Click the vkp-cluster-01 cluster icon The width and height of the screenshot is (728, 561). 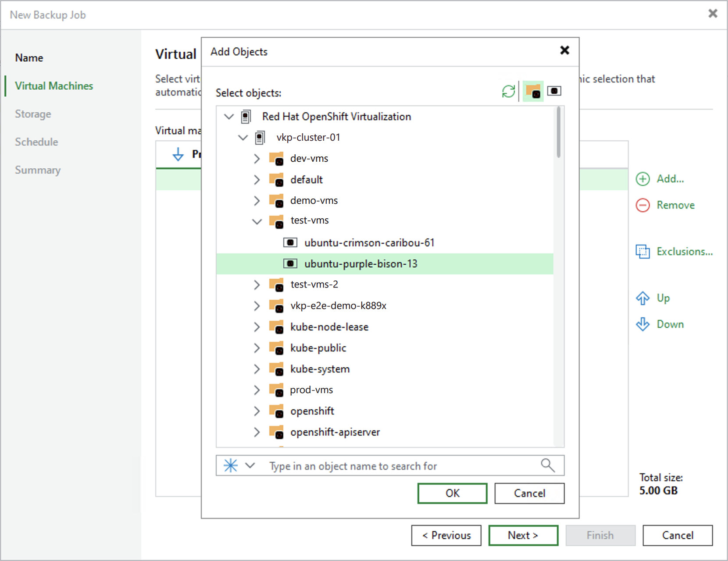[260, 138]
